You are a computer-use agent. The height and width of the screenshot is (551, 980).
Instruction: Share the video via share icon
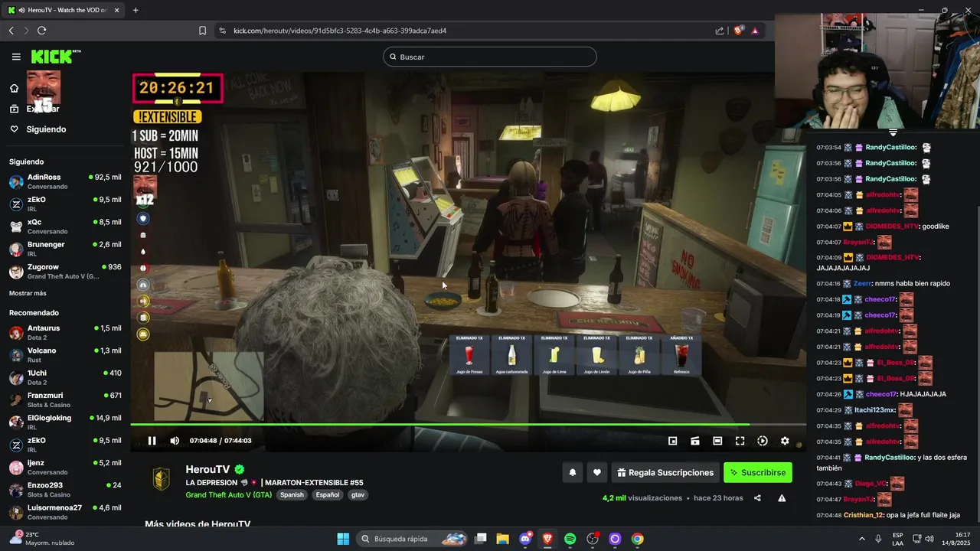[757, 498]
